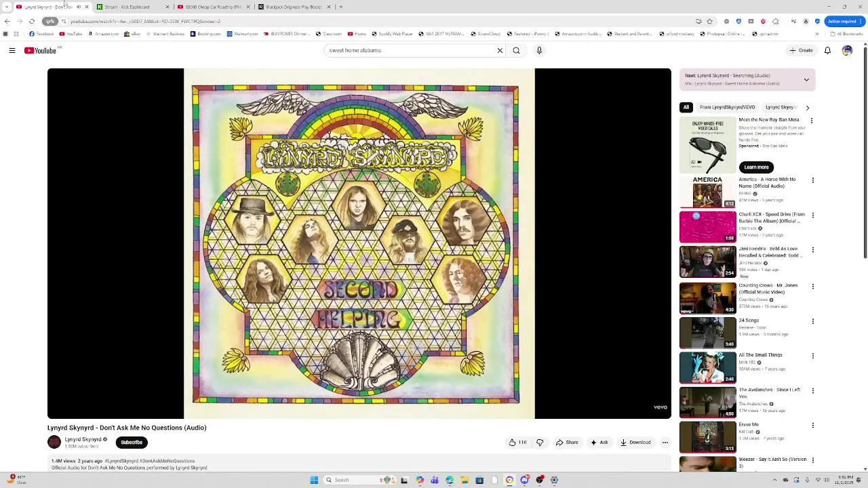
Task: Open options for 24 Songs video
Action: (812, 321)
